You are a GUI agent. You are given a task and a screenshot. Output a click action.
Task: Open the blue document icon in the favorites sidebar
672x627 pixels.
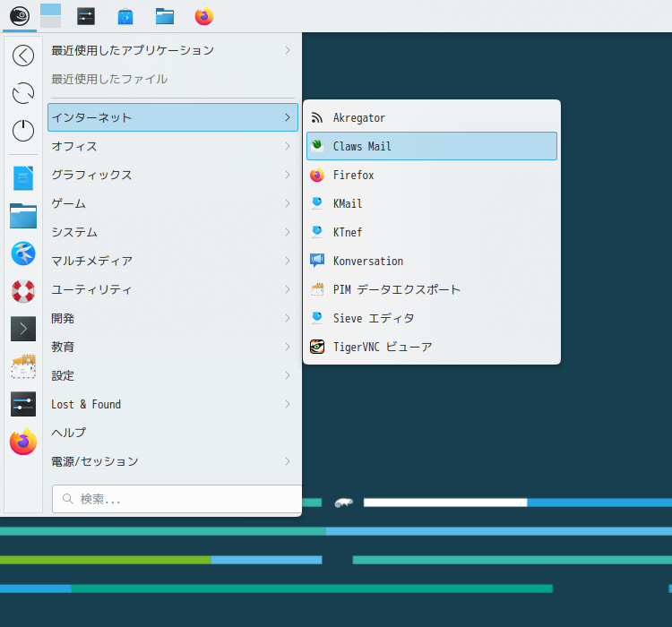tap(23, 178)
